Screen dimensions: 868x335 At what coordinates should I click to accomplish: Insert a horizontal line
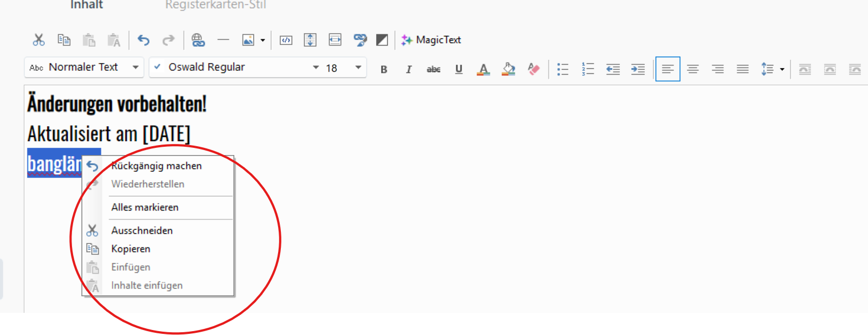223,40
